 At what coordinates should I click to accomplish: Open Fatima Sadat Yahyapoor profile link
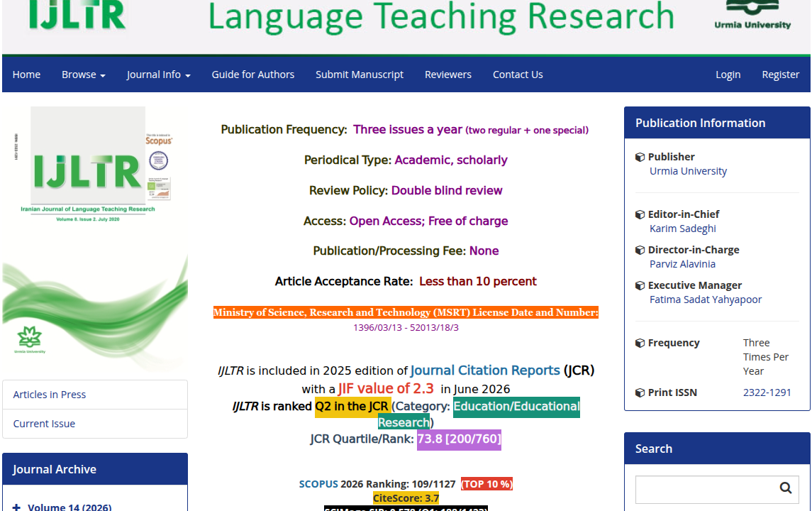click(706, 300)
